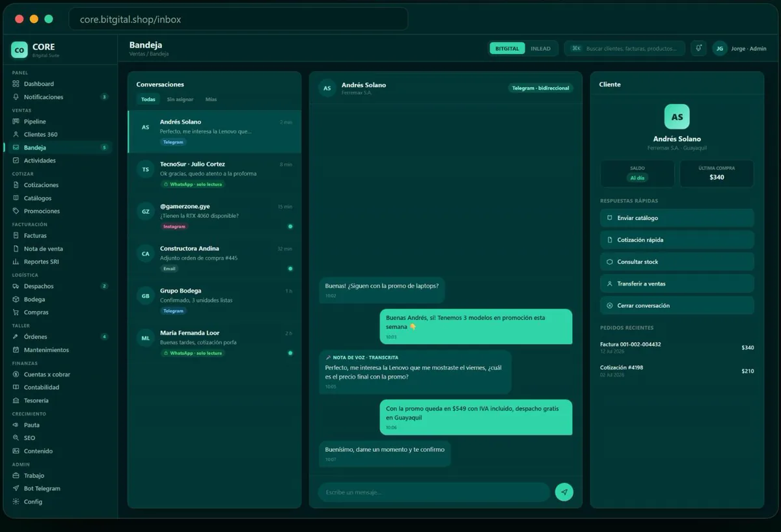
Task: Switch workspace to INLEAD
Action: (x=540, y=48)
